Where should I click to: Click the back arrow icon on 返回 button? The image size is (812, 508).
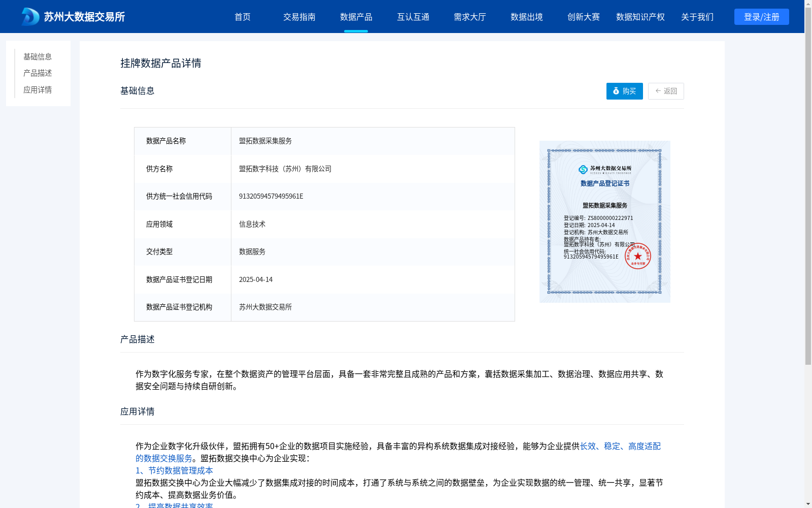tap(658, 91)
